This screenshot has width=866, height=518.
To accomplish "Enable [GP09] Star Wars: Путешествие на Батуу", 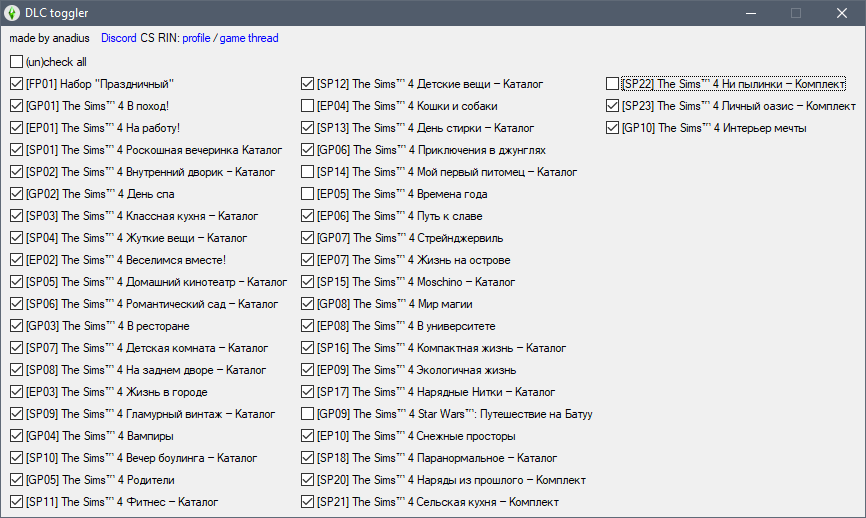I will coord(308,414).
